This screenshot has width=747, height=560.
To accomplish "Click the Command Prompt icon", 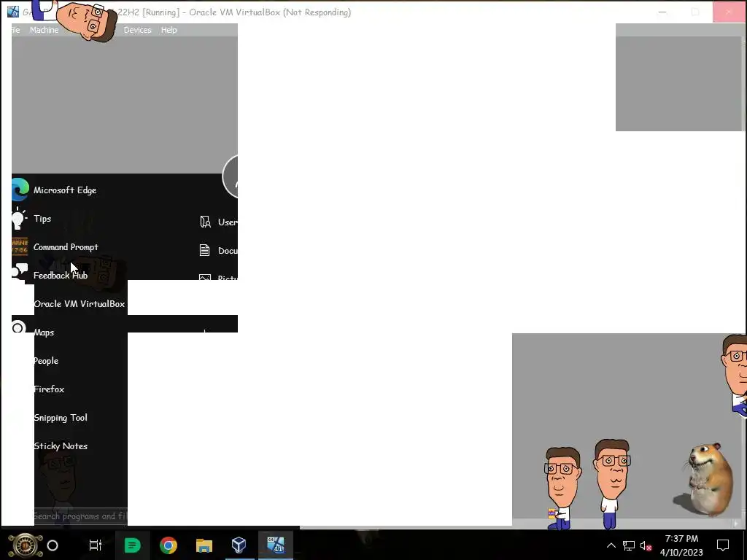I will [x=20, y=246].
